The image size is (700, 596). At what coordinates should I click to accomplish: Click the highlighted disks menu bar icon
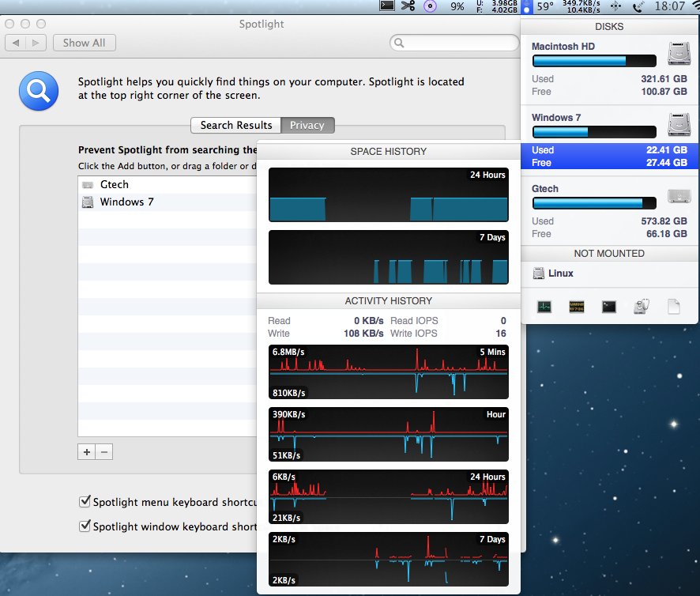(x=527, y=6)
